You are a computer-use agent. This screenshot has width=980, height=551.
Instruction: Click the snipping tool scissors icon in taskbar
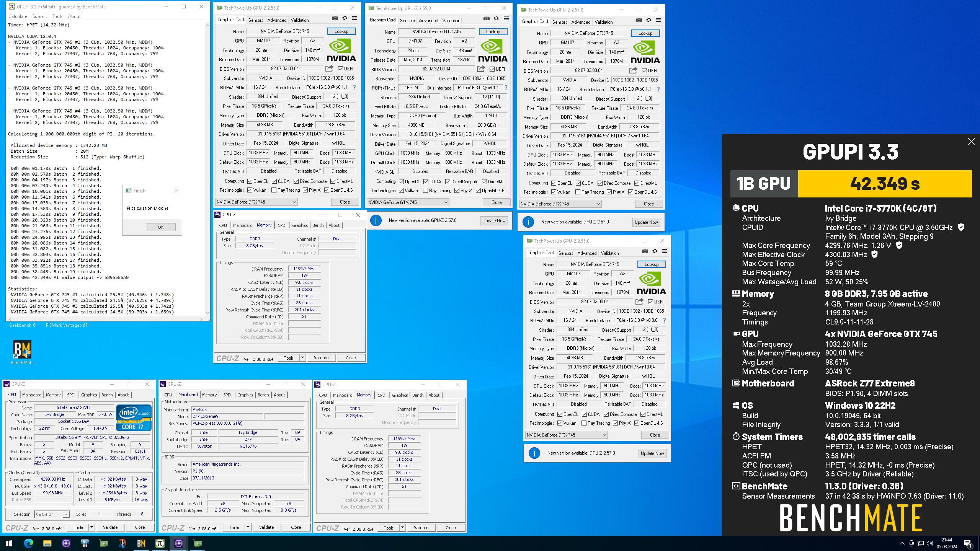pos(122,543)
